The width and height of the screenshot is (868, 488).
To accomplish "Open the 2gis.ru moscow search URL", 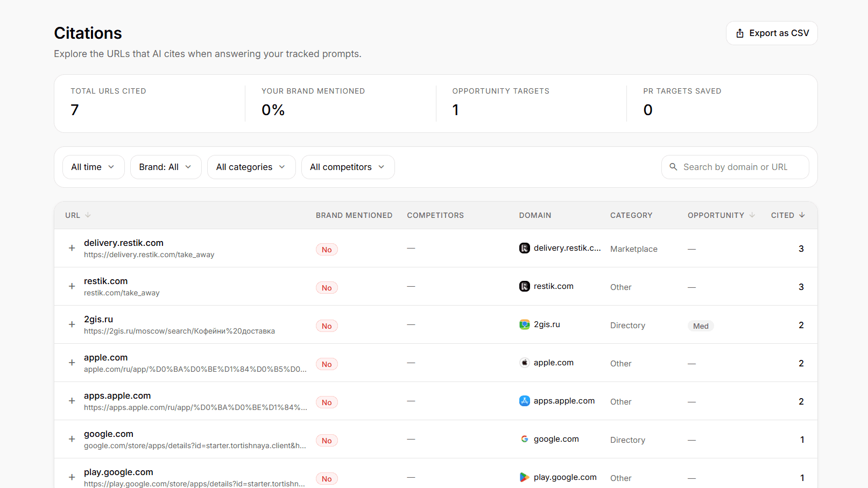I will tap(179, 331).
